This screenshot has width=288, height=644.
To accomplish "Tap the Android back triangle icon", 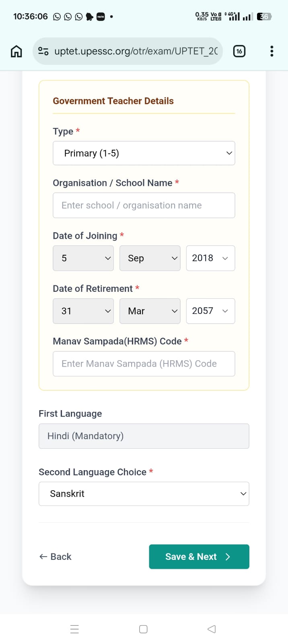I will tap(212, 629).
